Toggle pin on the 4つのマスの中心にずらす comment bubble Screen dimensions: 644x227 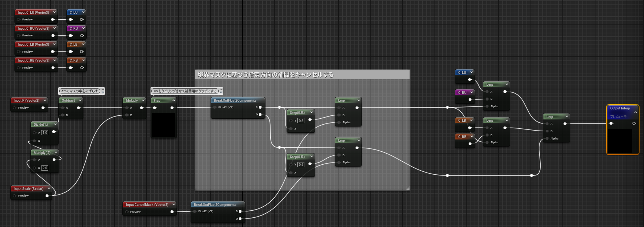(103, 89)
